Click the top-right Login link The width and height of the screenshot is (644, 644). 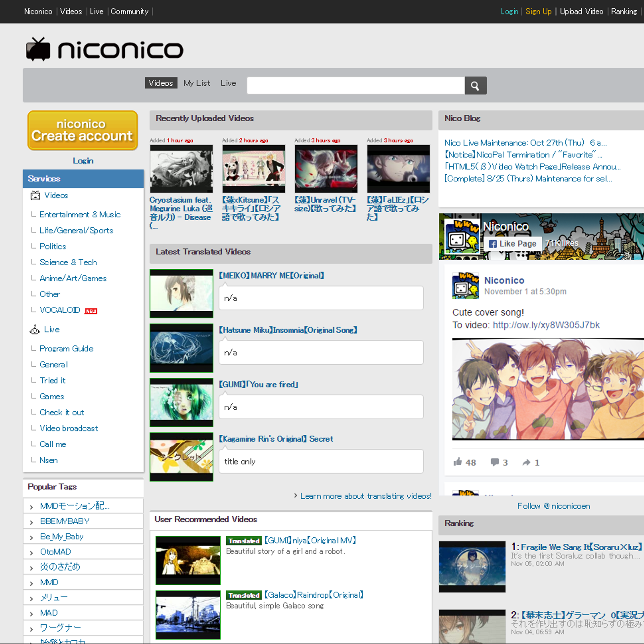(510, 11)
